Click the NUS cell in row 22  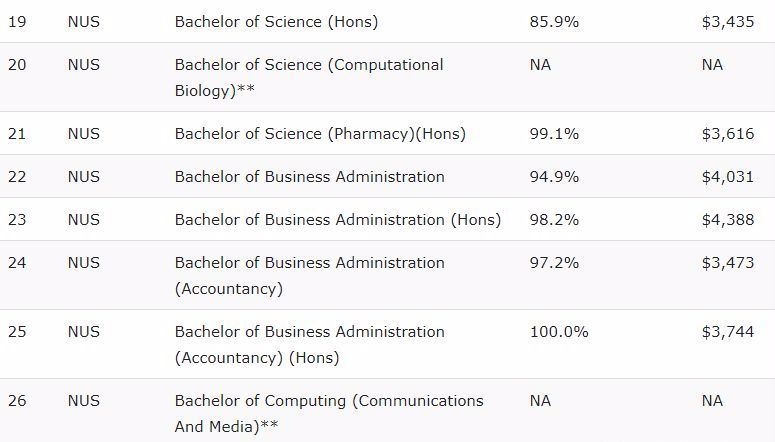[84, 177]
